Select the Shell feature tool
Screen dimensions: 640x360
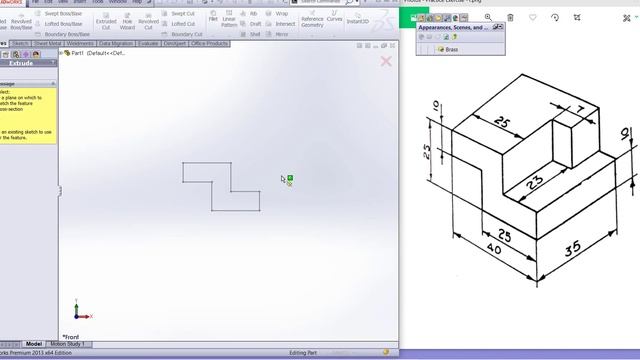(x=251, y=34)
